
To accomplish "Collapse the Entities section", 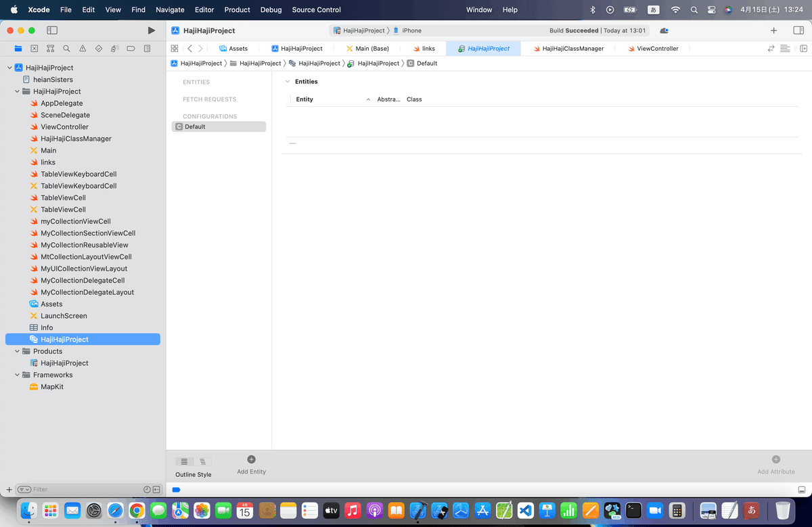I will (x=288, y=81).
